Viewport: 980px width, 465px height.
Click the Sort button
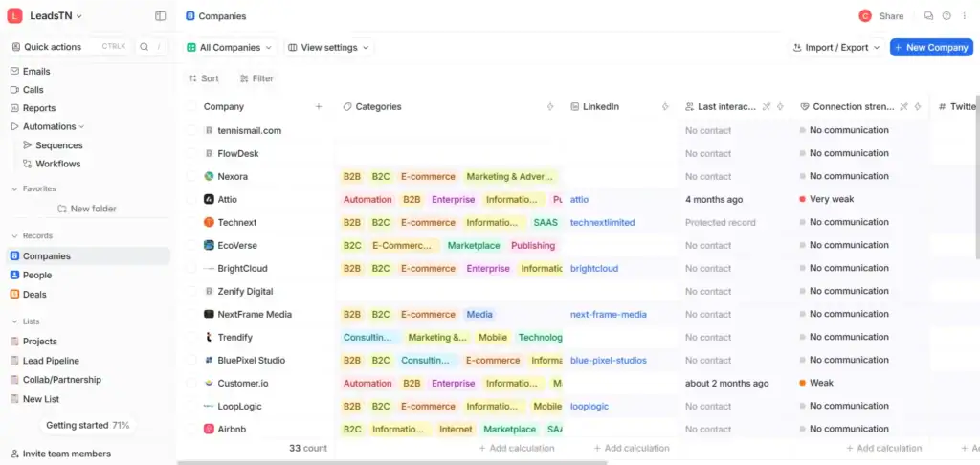click(204, 78)
